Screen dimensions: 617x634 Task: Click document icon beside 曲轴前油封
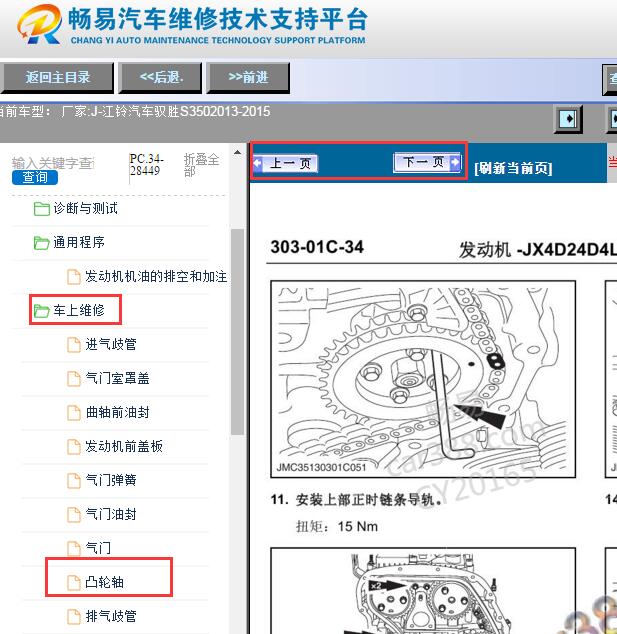[x=74, y=413]
